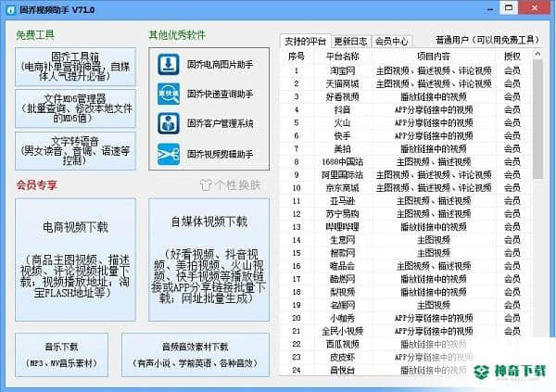Click the 平台名称 column header
Image resolution: width=556 pixels, height=392 pixels.
(x=342, y=57)
